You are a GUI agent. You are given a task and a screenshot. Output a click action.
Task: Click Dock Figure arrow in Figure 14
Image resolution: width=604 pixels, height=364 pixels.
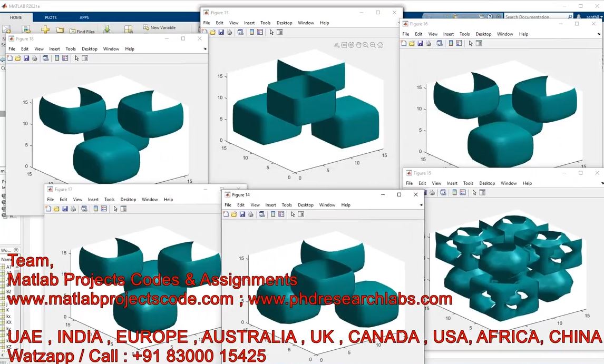click(x=421, y=205)
